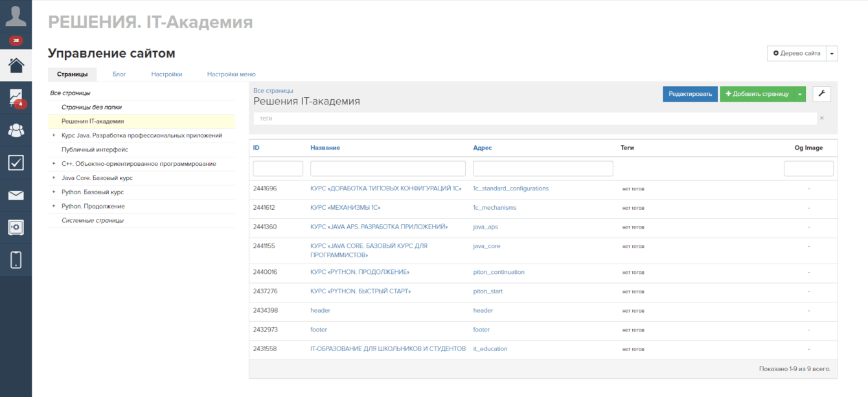The height and width of the screenshot is (397, 868).
Task: Click the safe vault sidebar icon
Action: pyautogui.click(x=16, y=227)
